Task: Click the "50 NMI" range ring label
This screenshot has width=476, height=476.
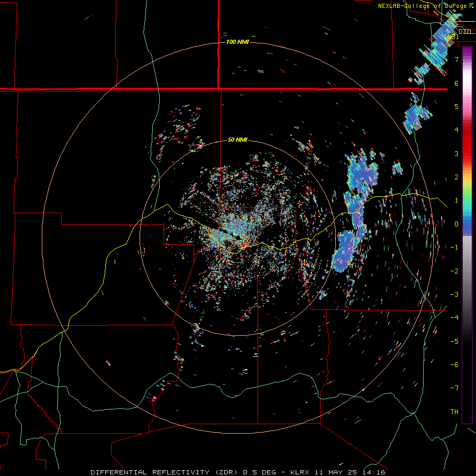Action: tap(237, 140)
